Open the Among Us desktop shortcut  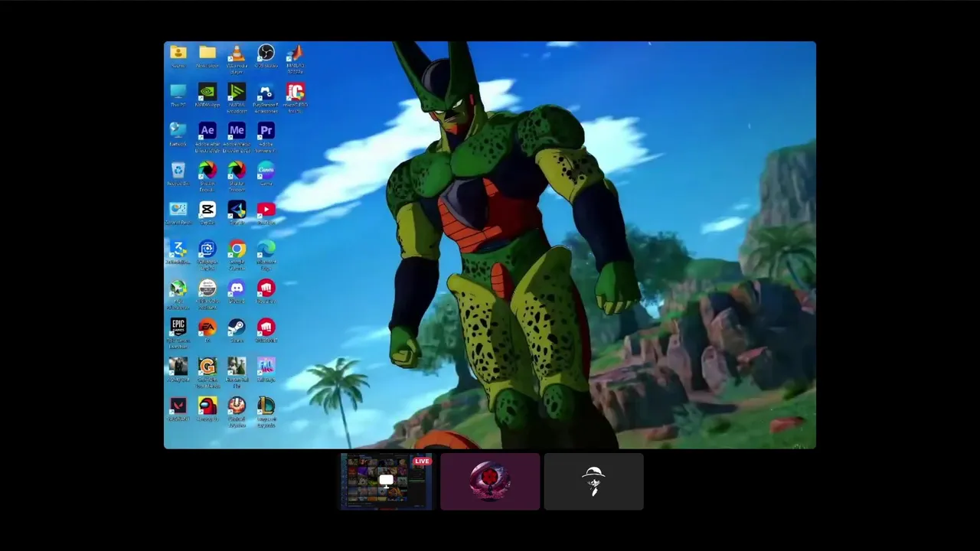pyautogui.click(x=207, y=409)
